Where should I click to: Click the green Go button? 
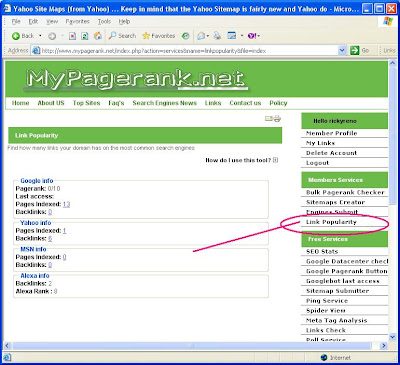tap(359, 51)
